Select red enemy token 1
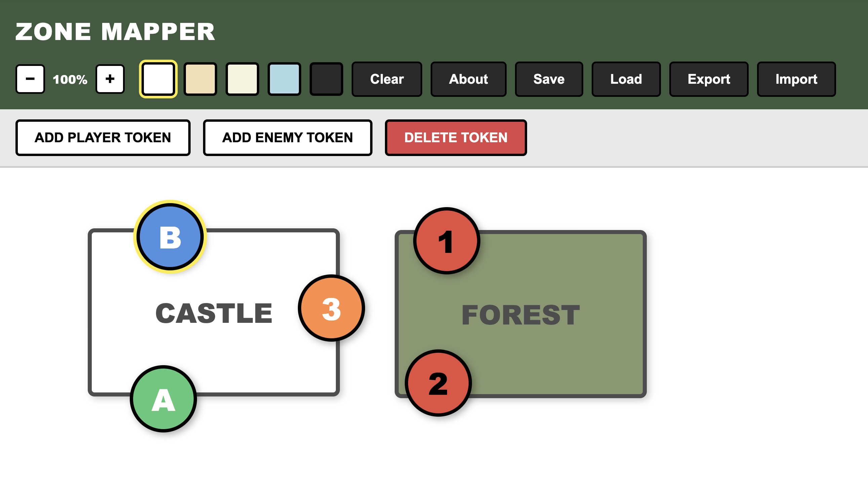Viewport: 868px width, 495px height. click(446, 241)
